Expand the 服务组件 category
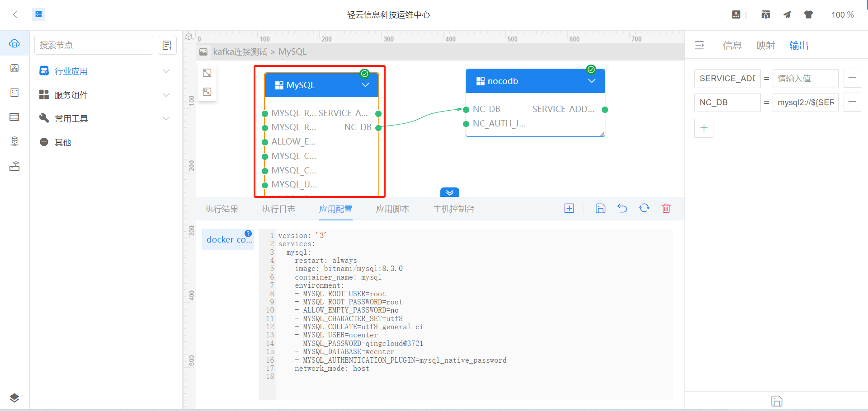The height and width of the screenshot is (411, 868). click(x=105, y=95)
